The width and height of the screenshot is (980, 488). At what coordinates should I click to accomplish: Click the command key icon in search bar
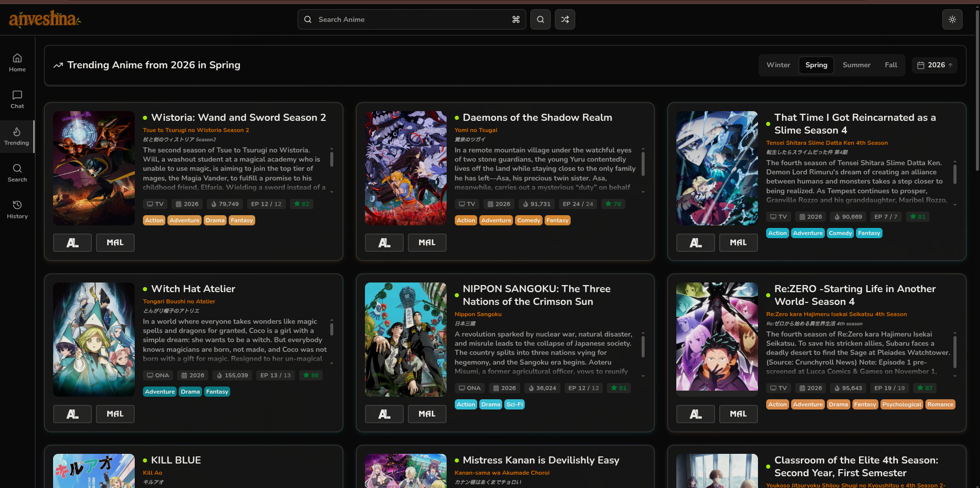(x=516, y=19)
